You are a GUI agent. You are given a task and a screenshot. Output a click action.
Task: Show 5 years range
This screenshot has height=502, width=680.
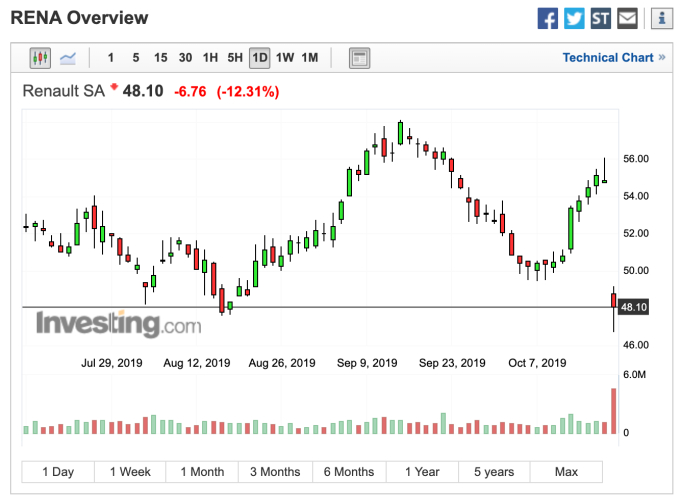(x=494, y=472)
